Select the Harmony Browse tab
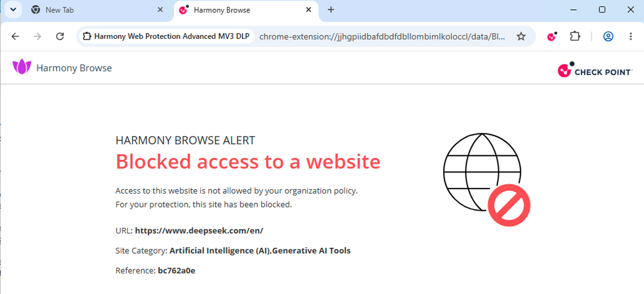 point(246,10)
